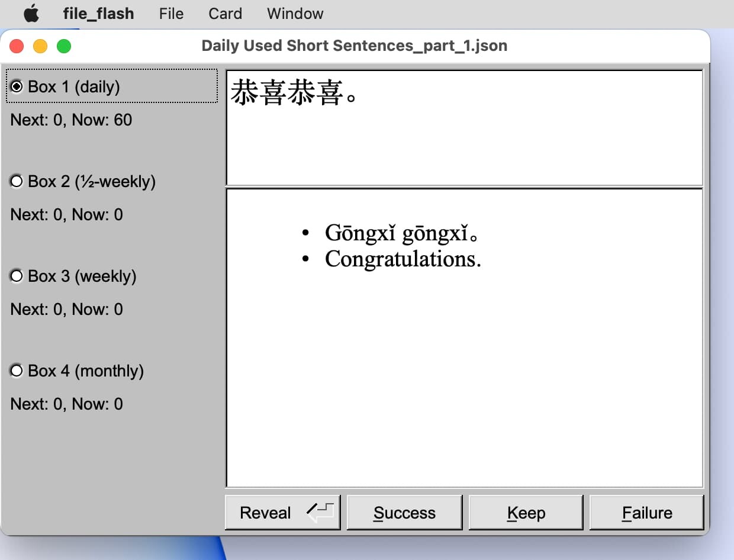Click the window title Daily Used Short Sentences_part_1.json
This screenshot has height=560, width=734.
pos(354,46)
